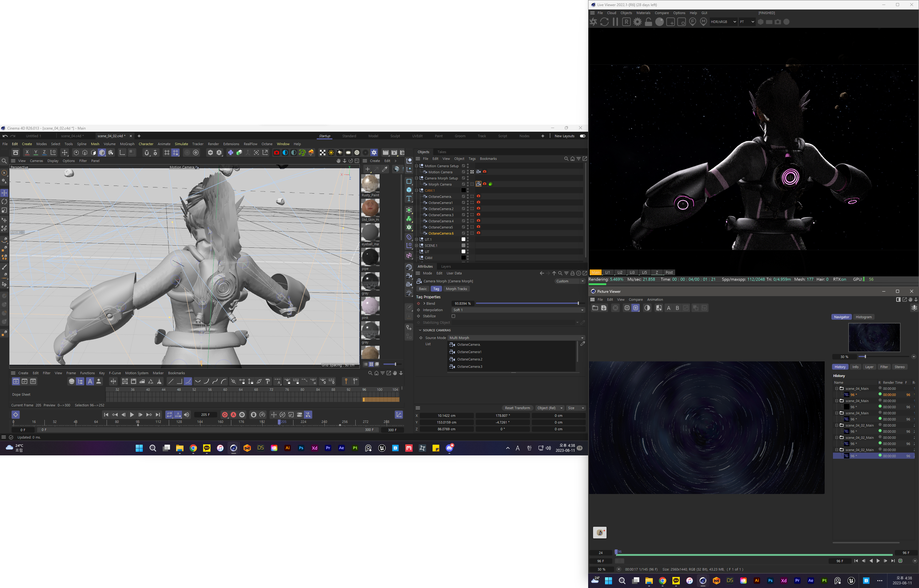This screenshot has width=919, height=588.
Task: Click the checkerboard texture icon in toolbar
Action: (323, 153)
